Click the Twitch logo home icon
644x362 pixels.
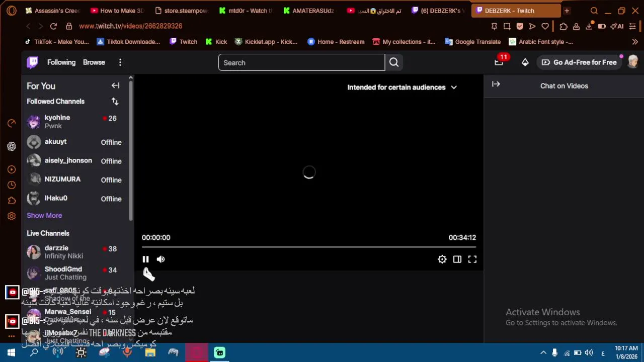[33, 62]
